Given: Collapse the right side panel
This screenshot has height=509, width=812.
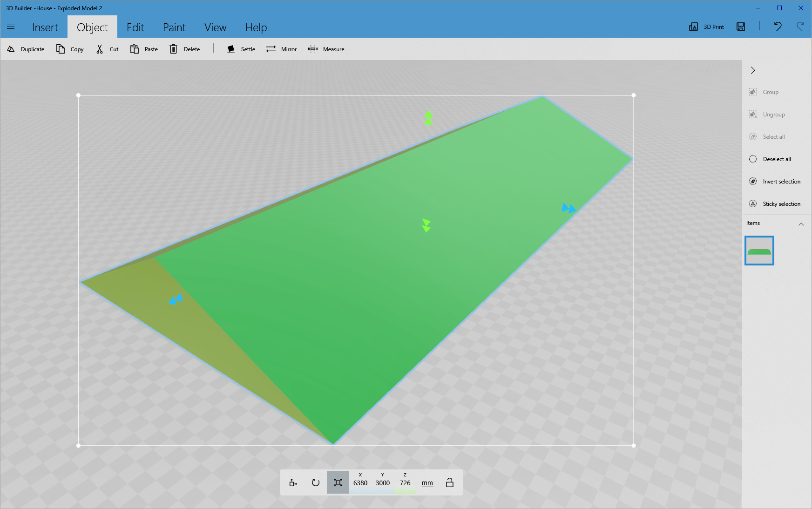Looking at the screenshot, I should point(753,70).
